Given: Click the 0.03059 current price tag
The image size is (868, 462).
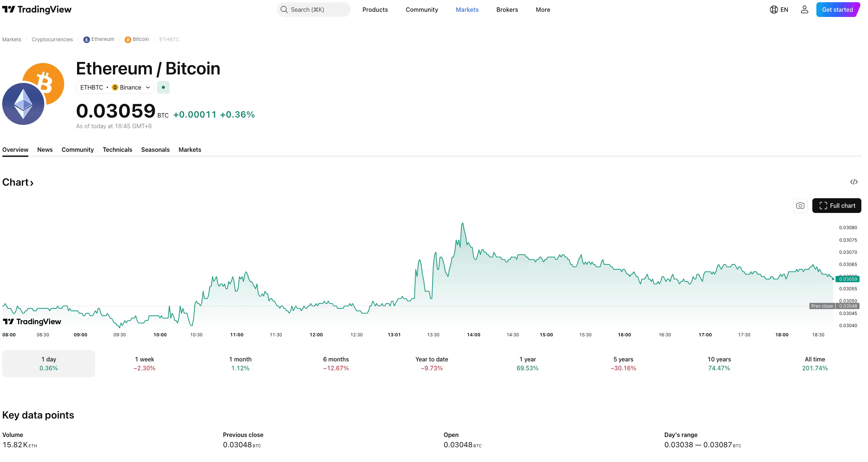Looking at the screenshot, I should [848, 279].
